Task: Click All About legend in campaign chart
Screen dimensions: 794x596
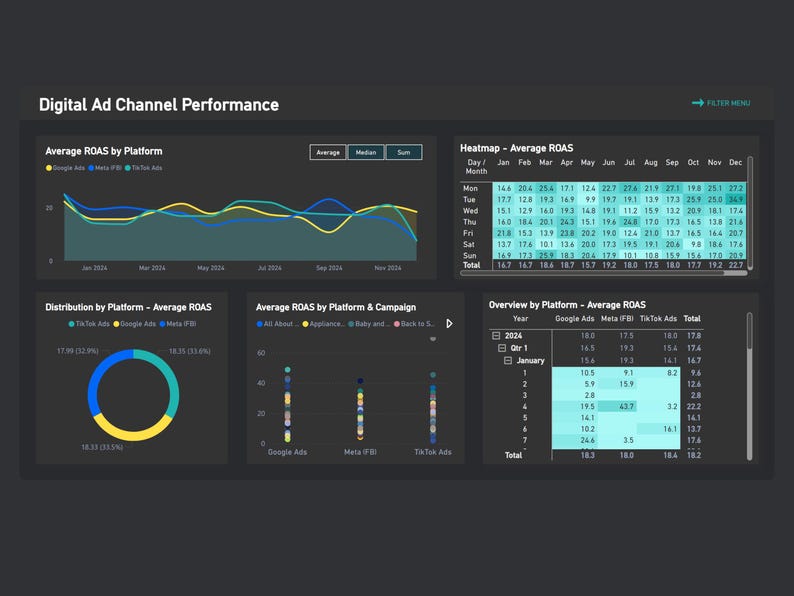Action: (278, 324)
